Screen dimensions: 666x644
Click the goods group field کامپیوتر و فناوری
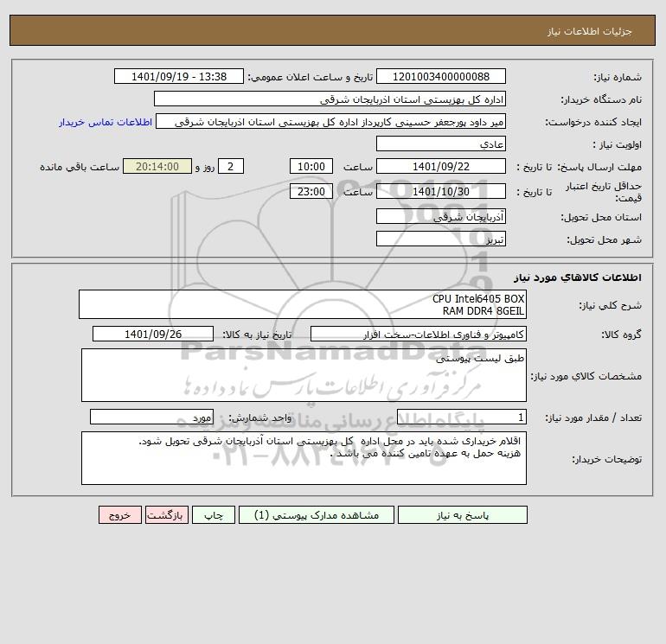[419, 334]
